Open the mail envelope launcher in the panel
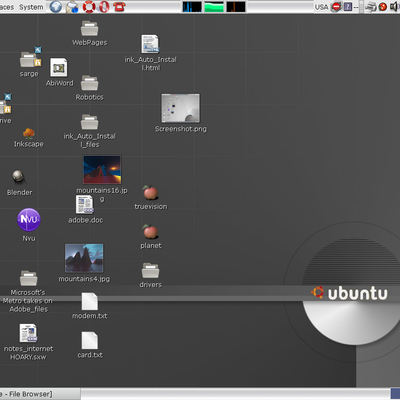Image resolution: width=400 pixels, height=400 pixels. (x=72, y=7)
